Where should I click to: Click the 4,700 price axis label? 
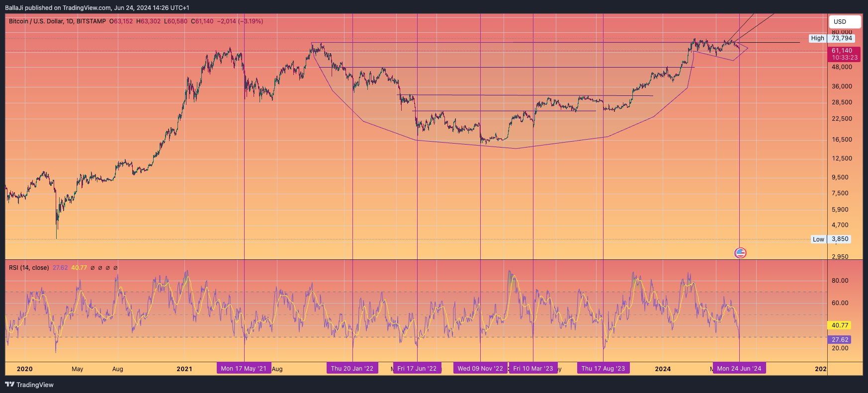pyautogui.click(x=840, y=225)
